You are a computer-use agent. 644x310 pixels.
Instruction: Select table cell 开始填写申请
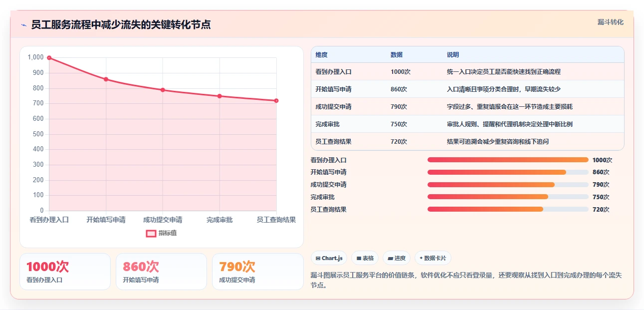(x=333, y=89)
